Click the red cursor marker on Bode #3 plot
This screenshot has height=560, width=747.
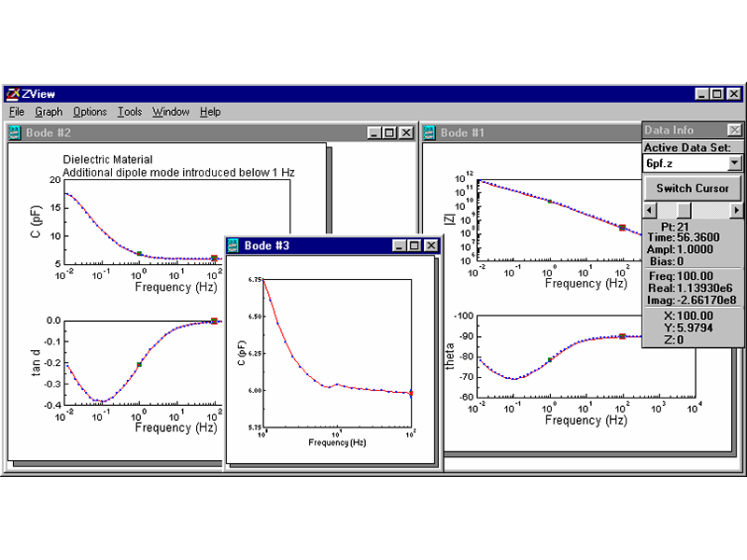(411, 393)
